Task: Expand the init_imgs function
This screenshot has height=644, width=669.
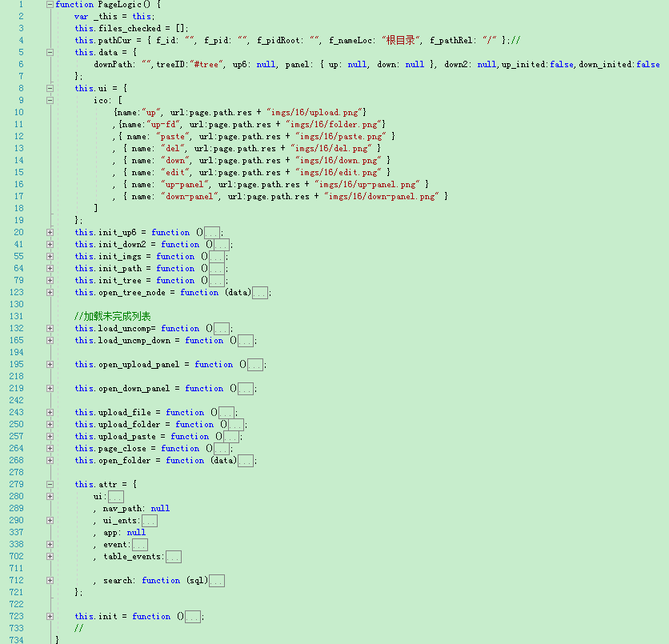Action: click(x=50, y=256)
